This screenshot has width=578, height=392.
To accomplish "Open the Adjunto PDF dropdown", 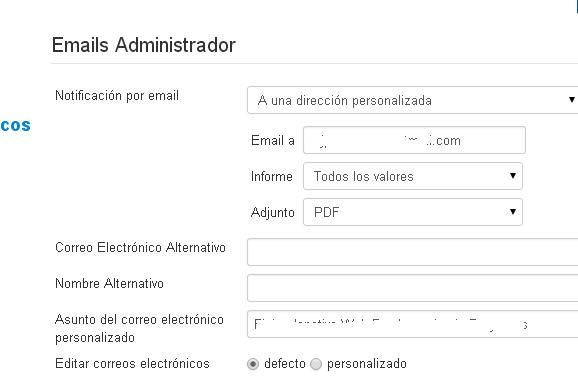I will [x=412, y=212].
